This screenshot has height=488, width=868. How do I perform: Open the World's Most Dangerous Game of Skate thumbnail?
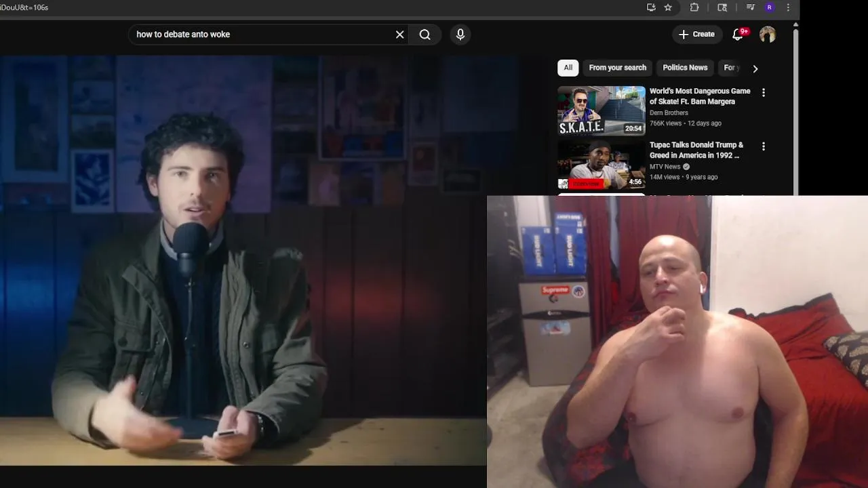point(601,110)
